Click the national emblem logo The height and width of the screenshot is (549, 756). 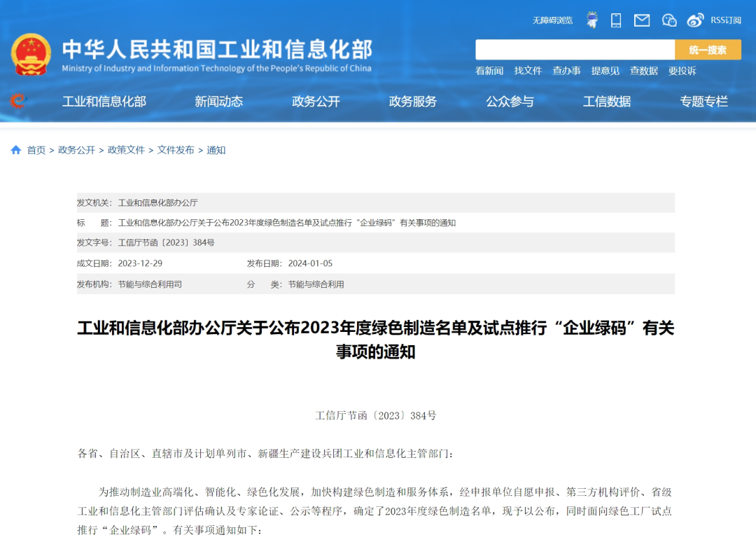pyautogui.click(x=31, y=55)
